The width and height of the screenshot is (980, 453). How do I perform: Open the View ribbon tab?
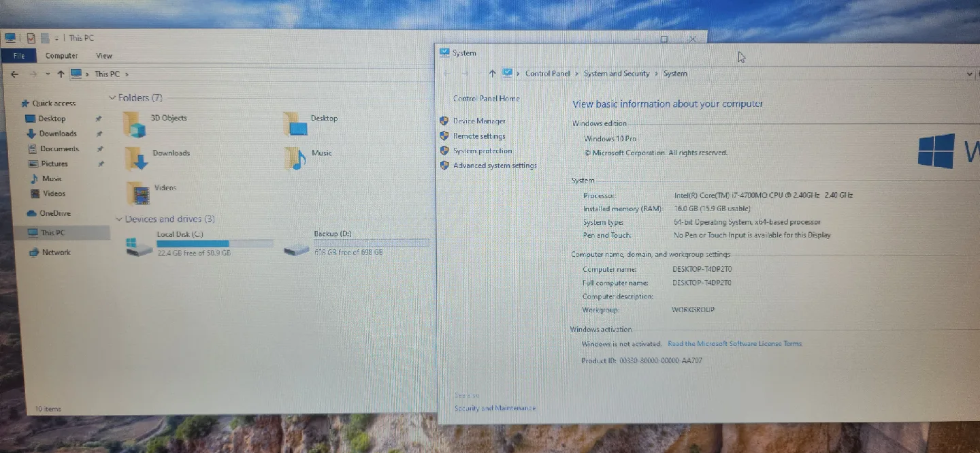[x=103, y=55]
